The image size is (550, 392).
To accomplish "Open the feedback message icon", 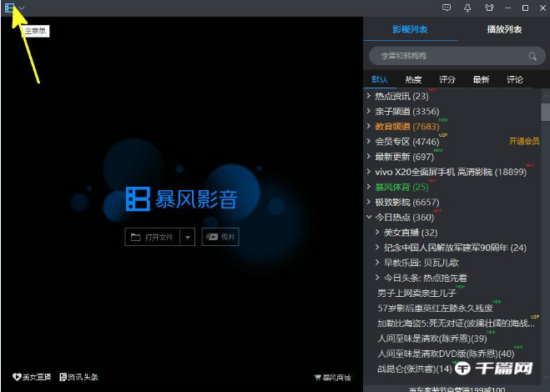I will (447, 8).
